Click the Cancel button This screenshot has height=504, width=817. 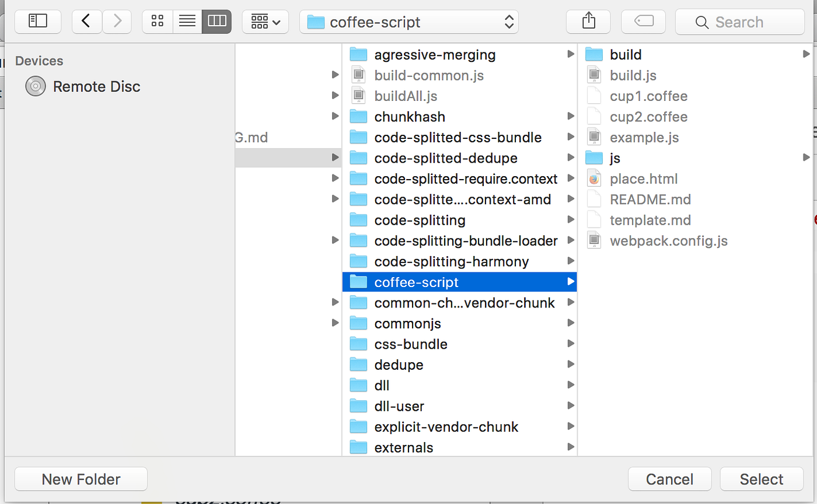coord(669,478)
